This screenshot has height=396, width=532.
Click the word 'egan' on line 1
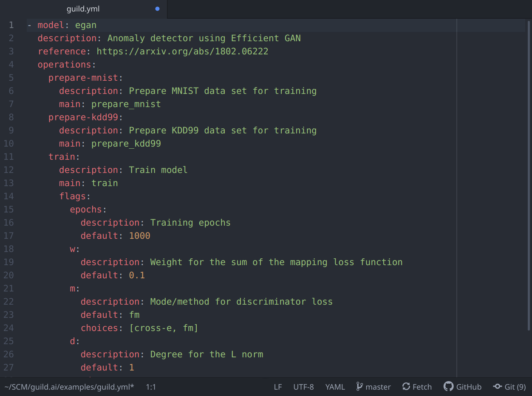point(86,25)
